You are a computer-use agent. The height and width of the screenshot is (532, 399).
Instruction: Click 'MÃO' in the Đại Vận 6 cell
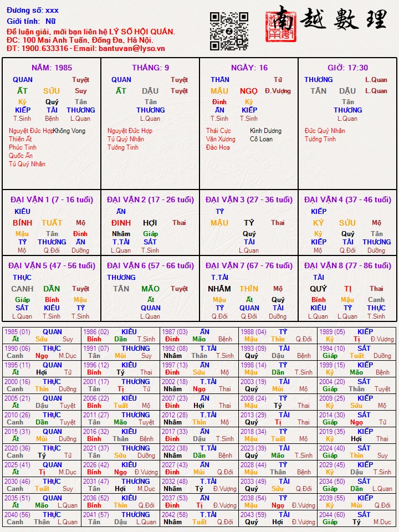pyautogui.click(x=150, y=289)
